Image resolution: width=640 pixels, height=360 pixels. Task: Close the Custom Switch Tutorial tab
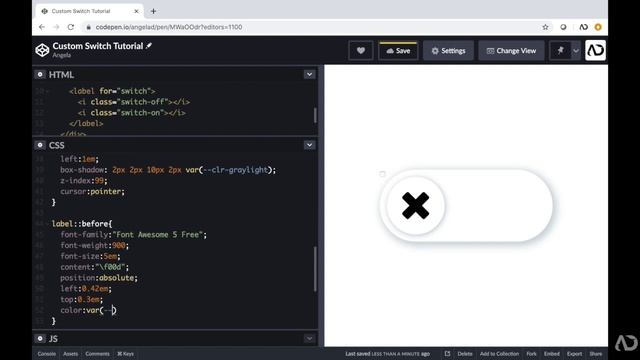136,11
